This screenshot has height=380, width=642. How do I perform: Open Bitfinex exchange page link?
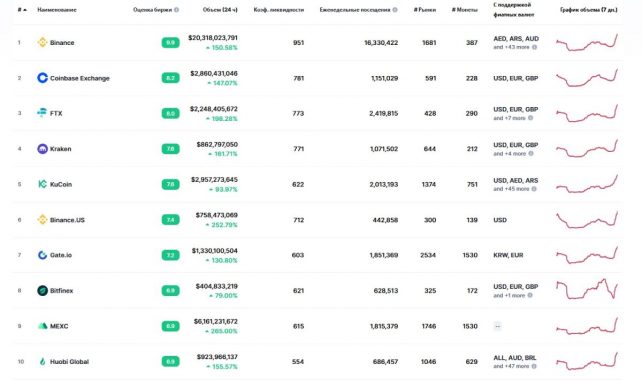pyautogui.click(x=61, y=291)
